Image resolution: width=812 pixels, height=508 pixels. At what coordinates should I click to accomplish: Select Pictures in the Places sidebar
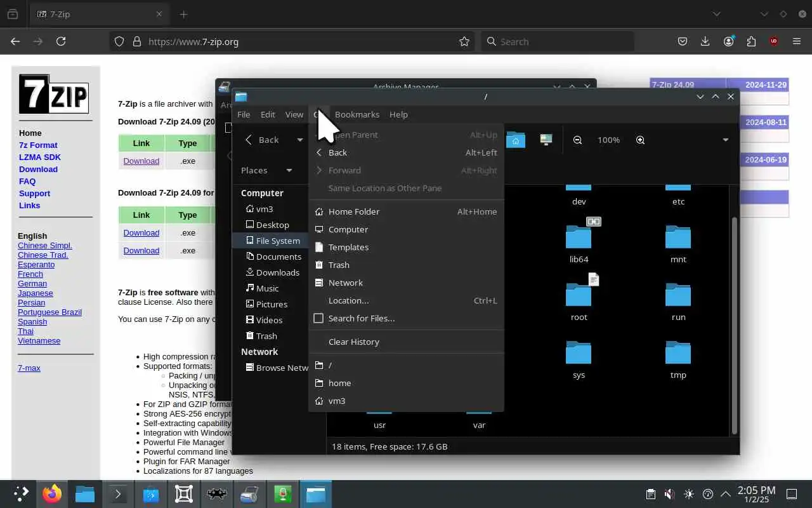271,304
